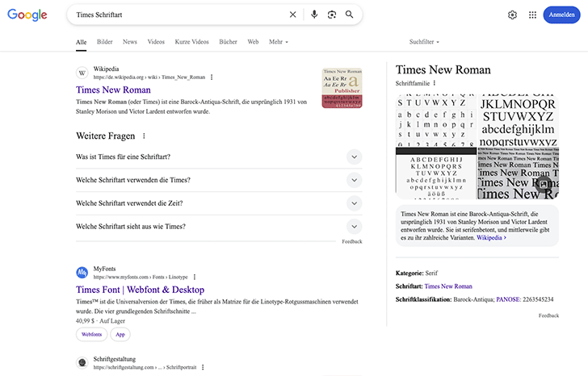This screenshot has width=588, height=376.
Task: Open the 'Times New Roman' Wikipedia result title
Action: pyautogui.click(x=113, y=90)
